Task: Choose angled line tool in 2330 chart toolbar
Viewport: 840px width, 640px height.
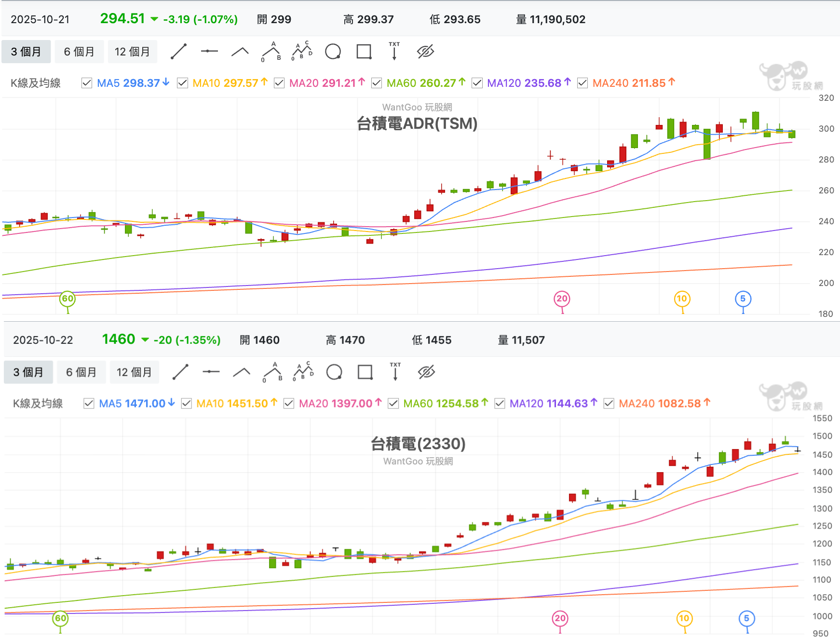Action: click(x=242, y=372)
